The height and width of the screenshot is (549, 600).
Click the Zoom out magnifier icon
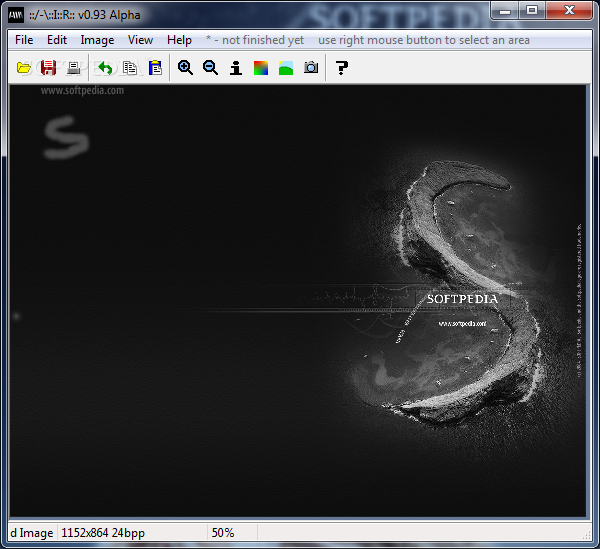210,68
